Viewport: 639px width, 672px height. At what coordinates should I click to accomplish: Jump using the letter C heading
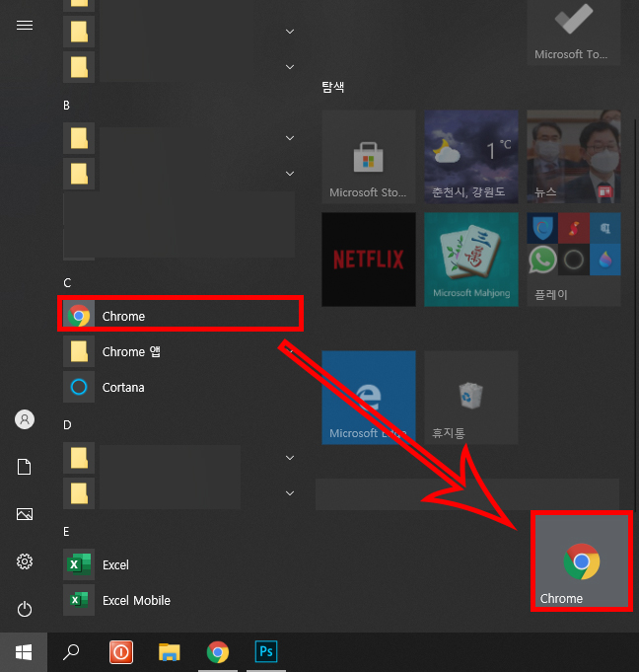(x=67, y=283)
